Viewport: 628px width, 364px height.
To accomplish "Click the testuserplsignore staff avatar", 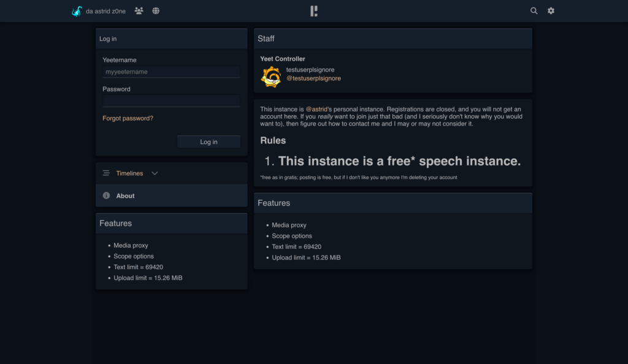I will (271, 77).
